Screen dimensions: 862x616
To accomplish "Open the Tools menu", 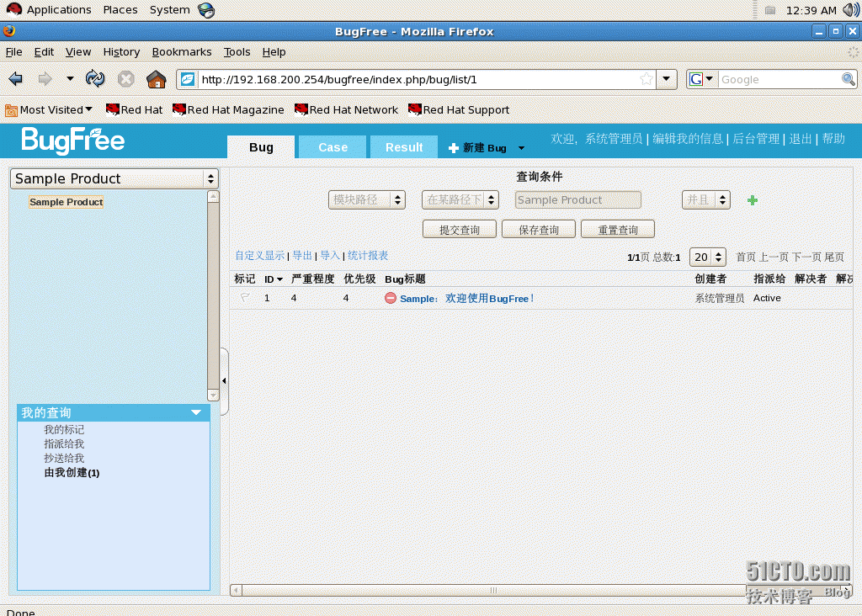I will (x=237, y=51).
